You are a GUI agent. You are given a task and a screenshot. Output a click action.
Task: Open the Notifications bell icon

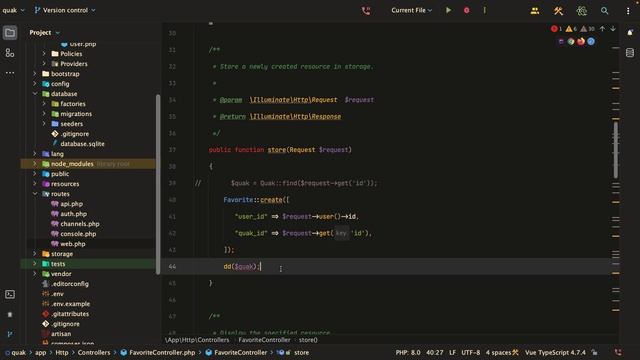[630, 32]
